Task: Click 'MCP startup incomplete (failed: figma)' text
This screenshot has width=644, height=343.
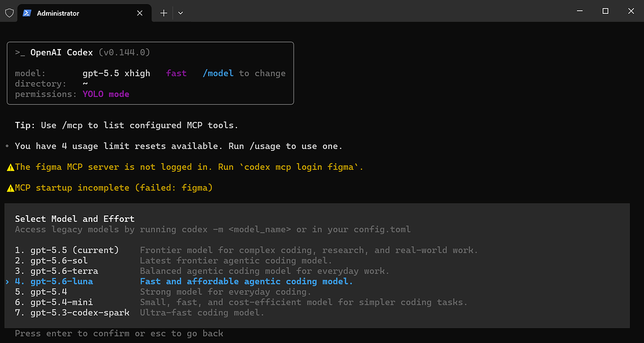Action: [x=114, y=188]
